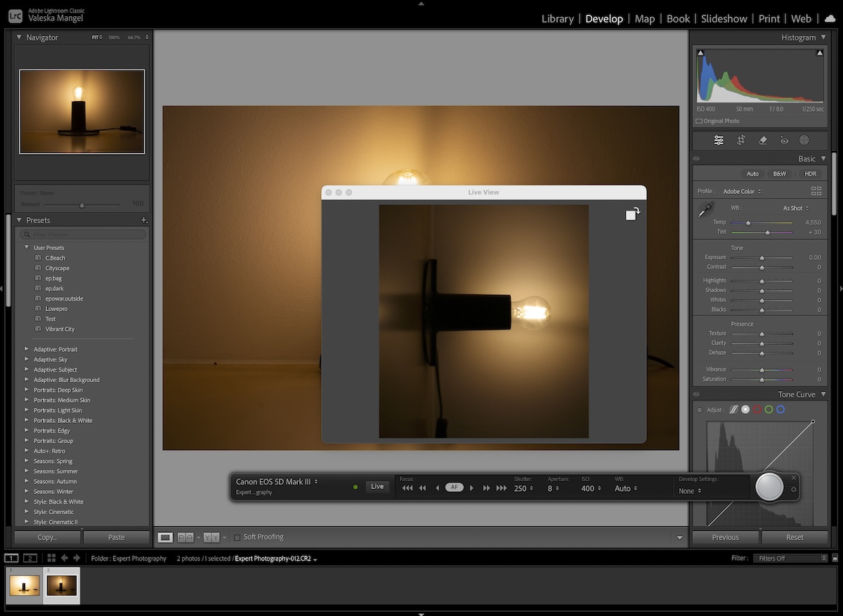Open the Slideshow module
The height and width of the screenshot is (616, 843).
(x=724, y=18)
